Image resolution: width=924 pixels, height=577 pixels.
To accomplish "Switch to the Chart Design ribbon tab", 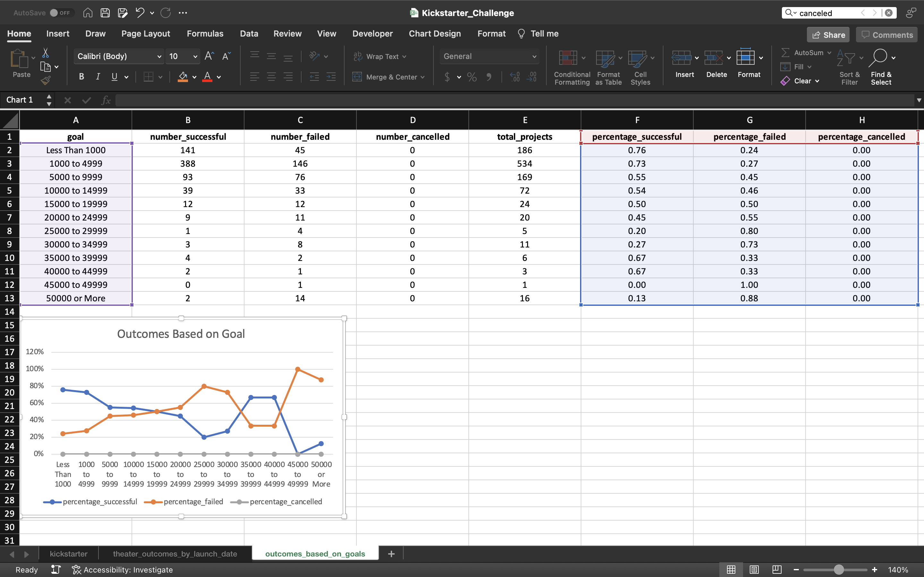I will 434,34.
